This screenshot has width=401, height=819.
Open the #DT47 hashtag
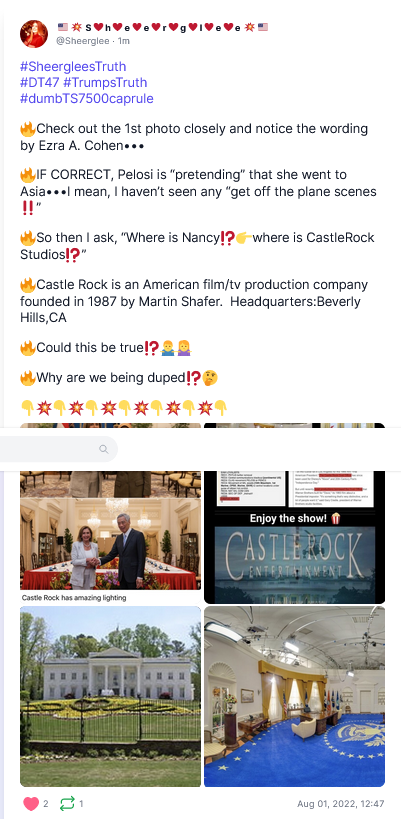pyautogui.click(x=39, y=83)
